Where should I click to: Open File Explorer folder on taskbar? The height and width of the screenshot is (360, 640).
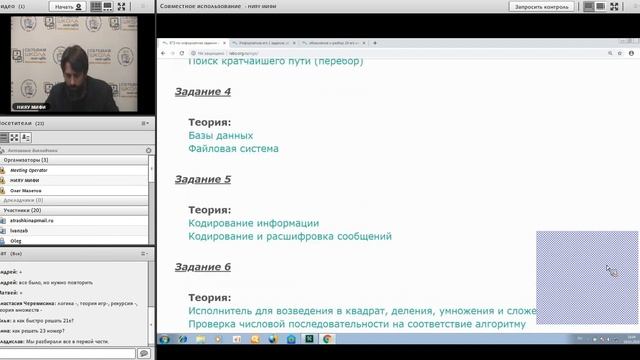(x=201, y=339)
